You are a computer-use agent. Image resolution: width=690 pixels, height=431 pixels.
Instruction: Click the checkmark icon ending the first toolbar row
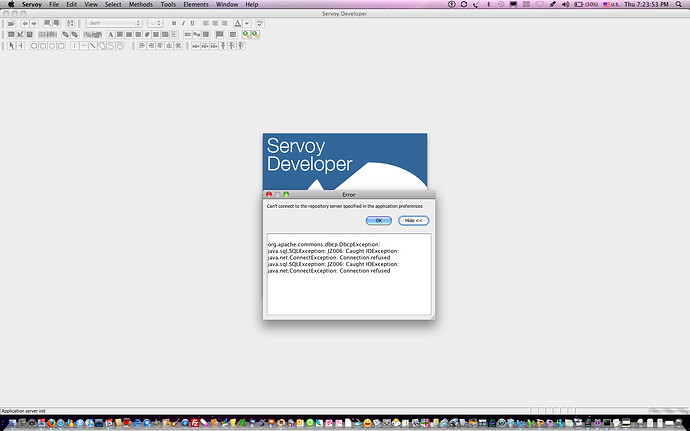pos(261,23)
